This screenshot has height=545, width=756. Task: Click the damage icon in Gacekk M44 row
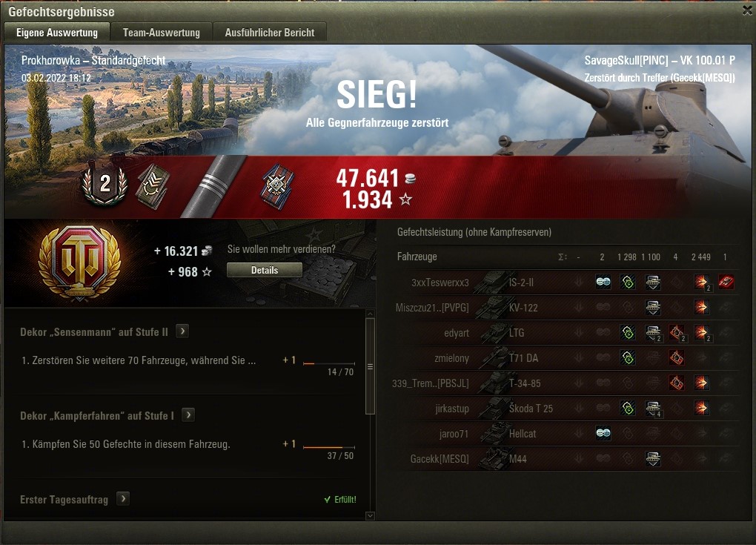652,458
